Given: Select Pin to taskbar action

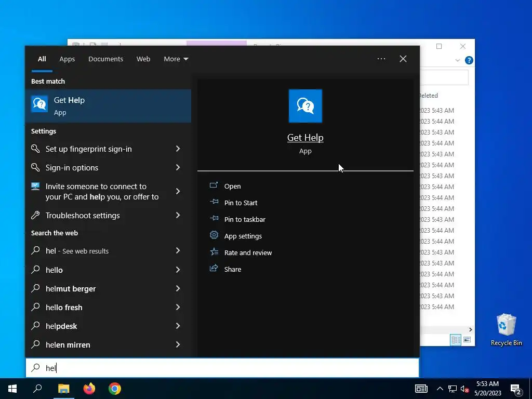Looking at the screenshot, I should pos(245,220).
